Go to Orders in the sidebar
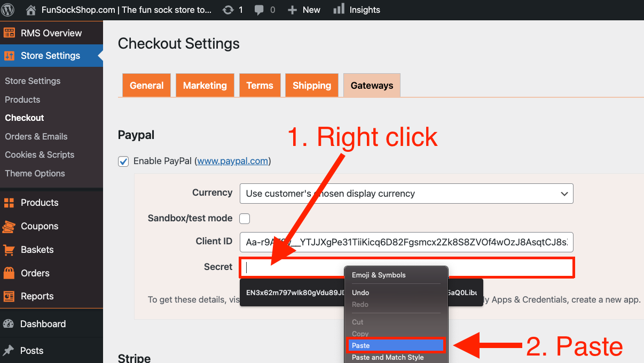This screenshot has height=363, width=644. point(35,273)
